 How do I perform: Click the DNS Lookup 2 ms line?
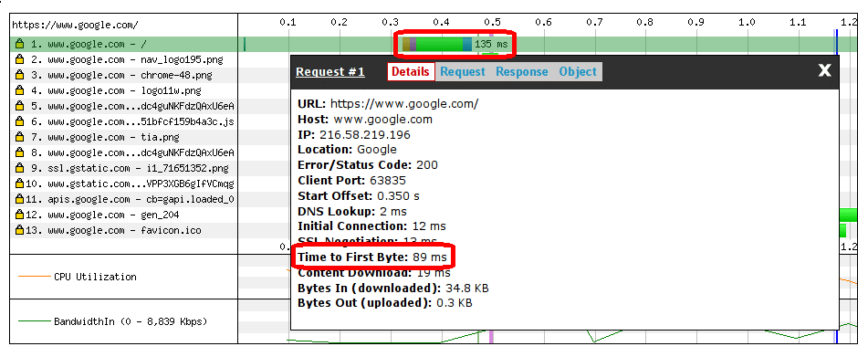coord(352,212)
